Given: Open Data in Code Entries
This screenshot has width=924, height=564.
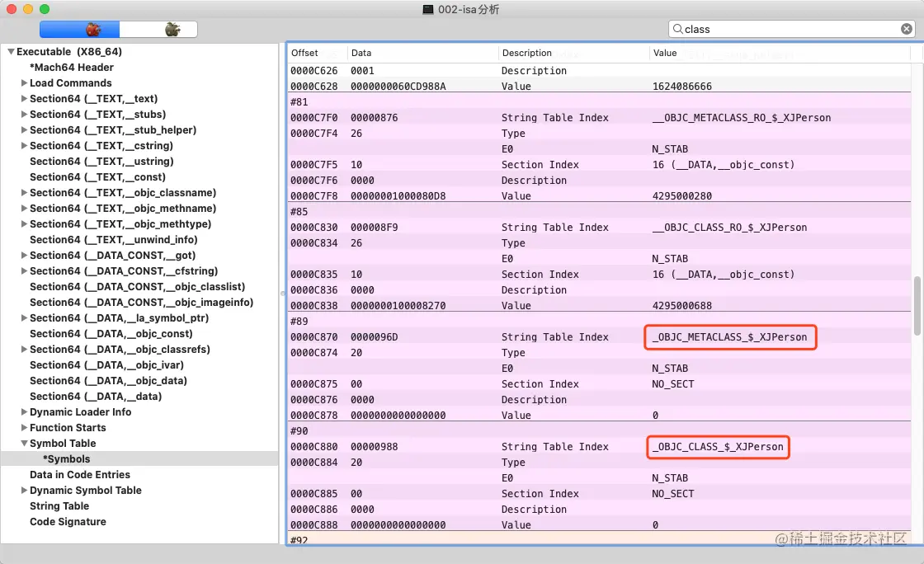Looking at the screenshot, I should pos(79,474).
